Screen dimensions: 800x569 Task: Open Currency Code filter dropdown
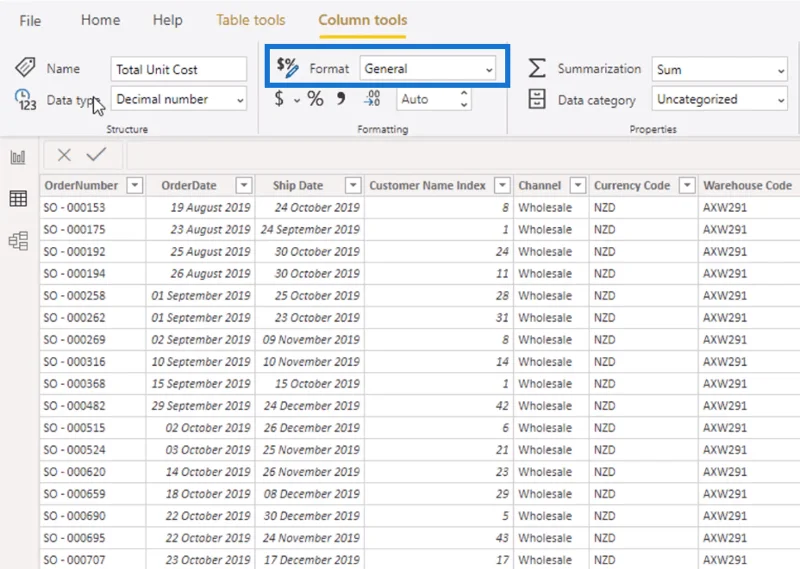click(x=687, y=185)
